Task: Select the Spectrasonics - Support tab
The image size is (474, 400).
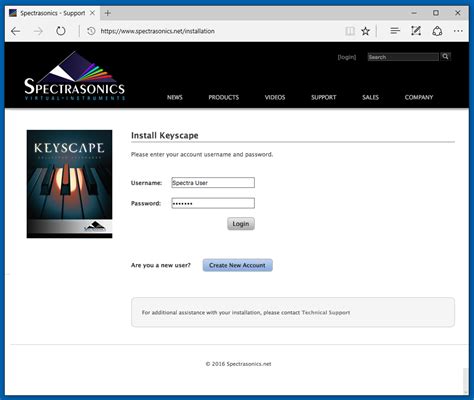Action: click(52, 13)
